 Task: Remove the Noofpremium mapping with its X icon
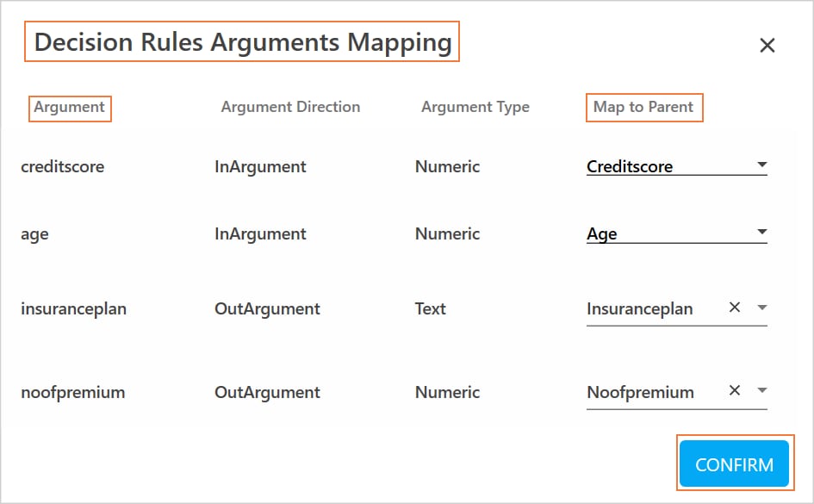[x=735, y=391]
